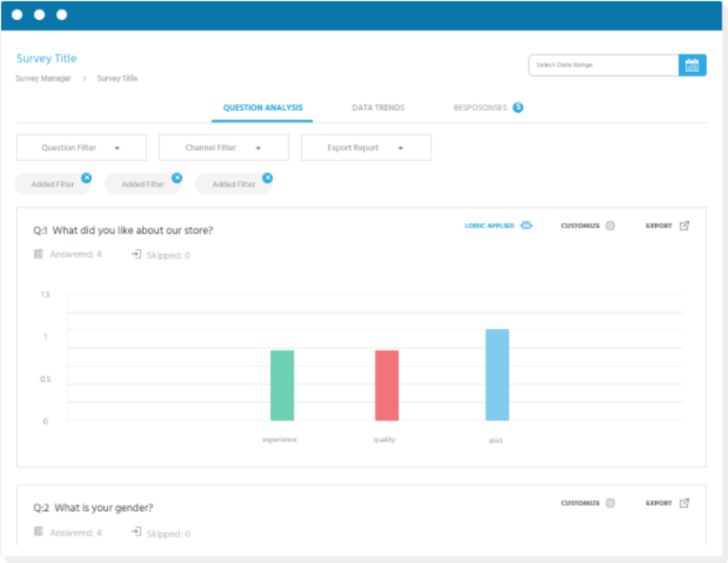Image resolution: width=728 pixels, height=563 pixels.
Task: Click the Logic Applied icon in Q1
Action: click(527, 226)
